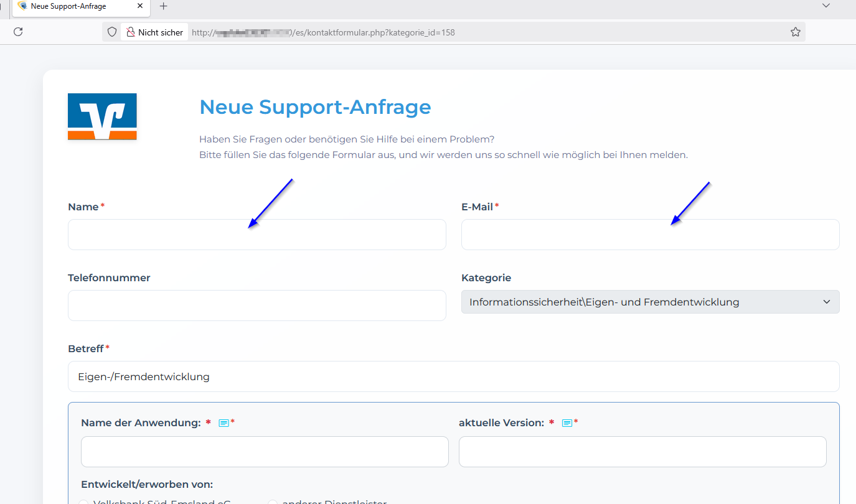Click the 'Betreff' field label
The width and height of the screenshot is (856, 504).
click(x=86, y=349)
